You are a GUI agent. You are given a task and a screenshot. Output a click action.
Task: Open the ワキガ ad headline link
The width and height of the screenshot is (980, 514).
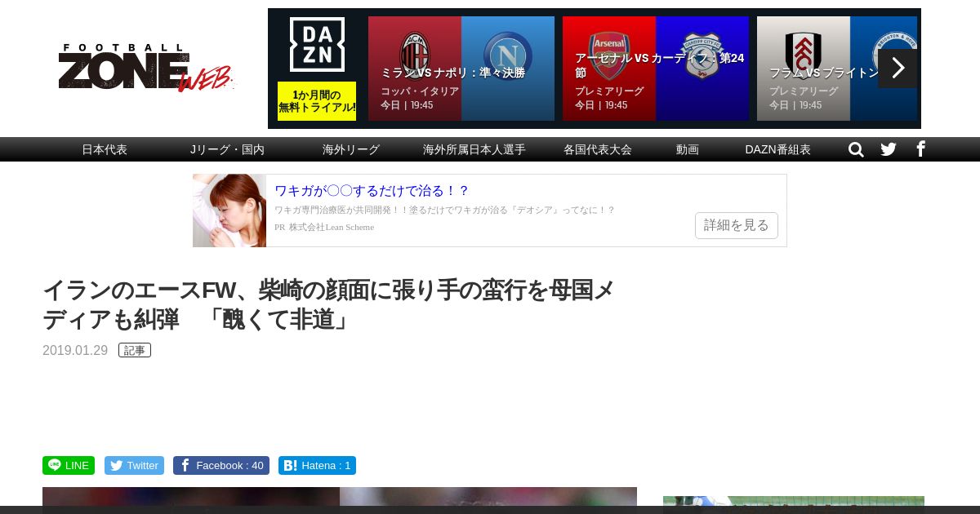[372, 191]
